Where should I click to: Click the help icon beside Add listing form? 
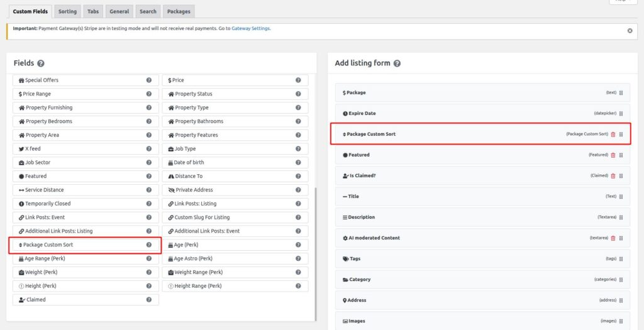(x=397, y=63)
